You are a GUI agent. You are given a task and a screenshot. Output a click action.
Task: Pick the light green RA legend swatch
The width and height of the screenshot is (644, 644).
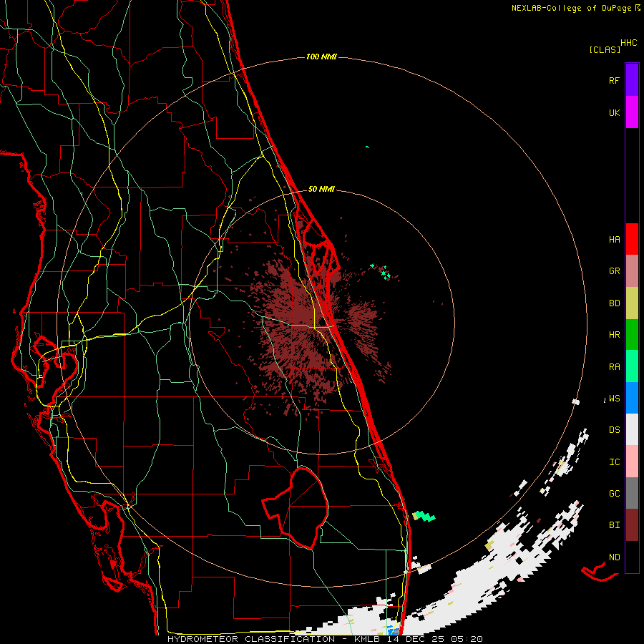coord(632,366)
